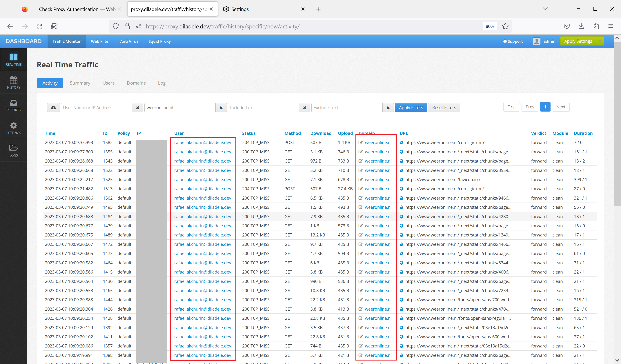
Task: Open user link in row ID 1484
Action: click(x=203, y=217)
